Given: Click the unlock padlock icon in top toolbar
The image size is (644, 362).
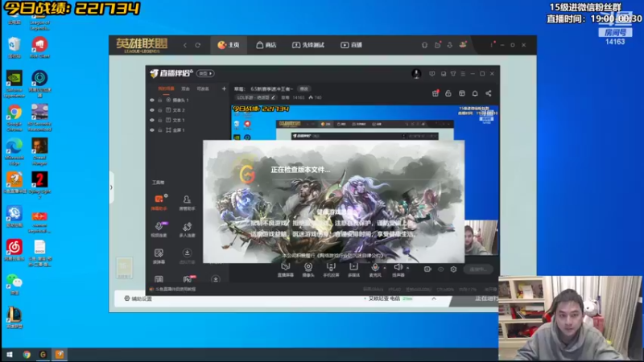Looking at the screenshot, I should [448, 93].
